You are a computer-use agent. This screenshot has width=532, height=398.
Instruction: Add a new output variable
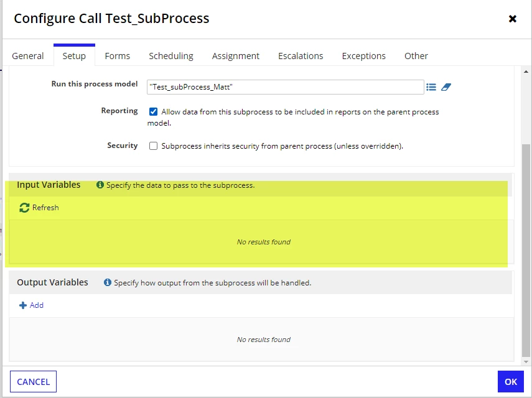[x=31, y=305]
